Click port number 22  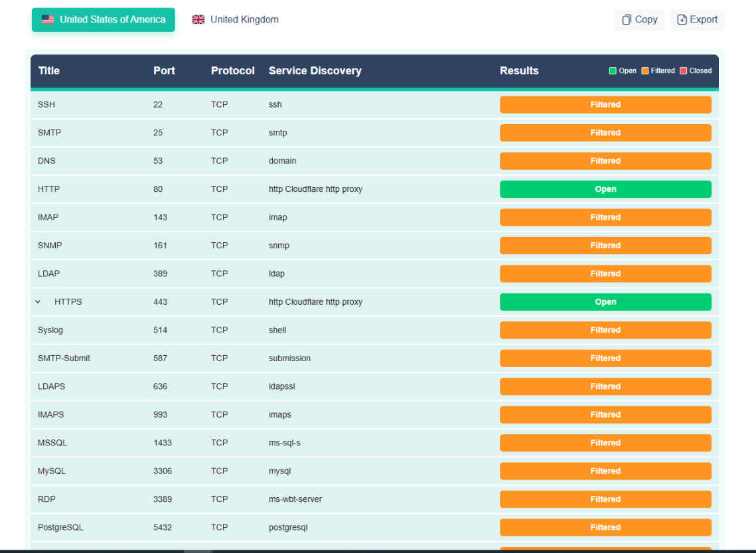pos(158,105)
